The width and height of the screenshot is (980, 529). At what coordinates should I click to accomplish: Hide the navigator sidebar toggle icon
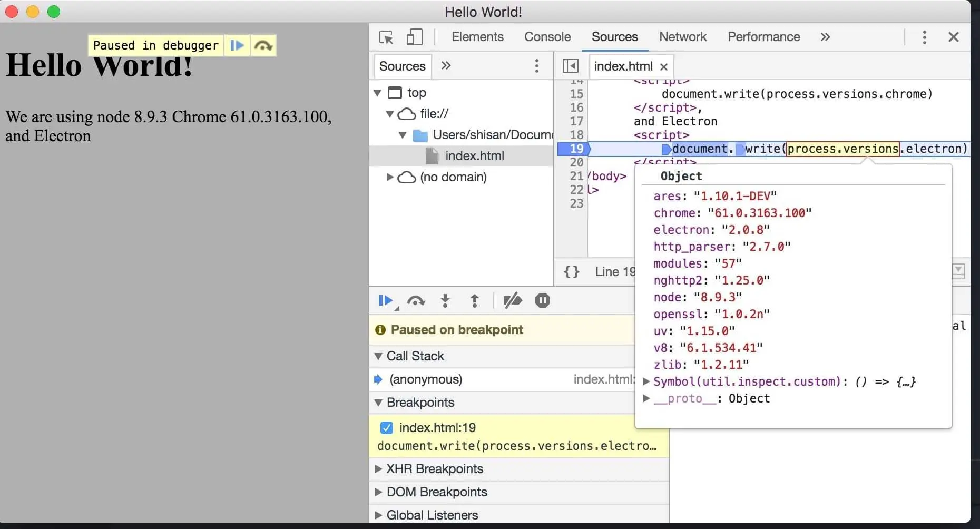click(x=570, y=66)
